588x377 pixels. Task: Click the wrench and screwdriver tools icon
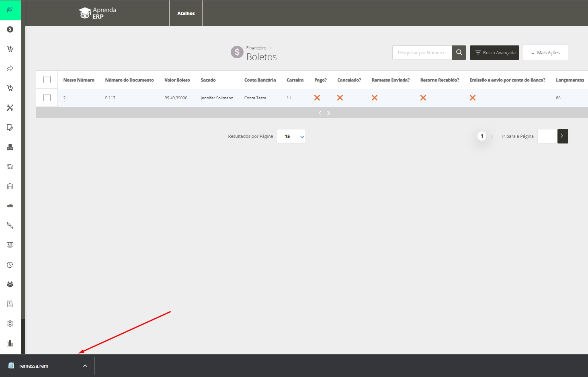coord(10,108)
